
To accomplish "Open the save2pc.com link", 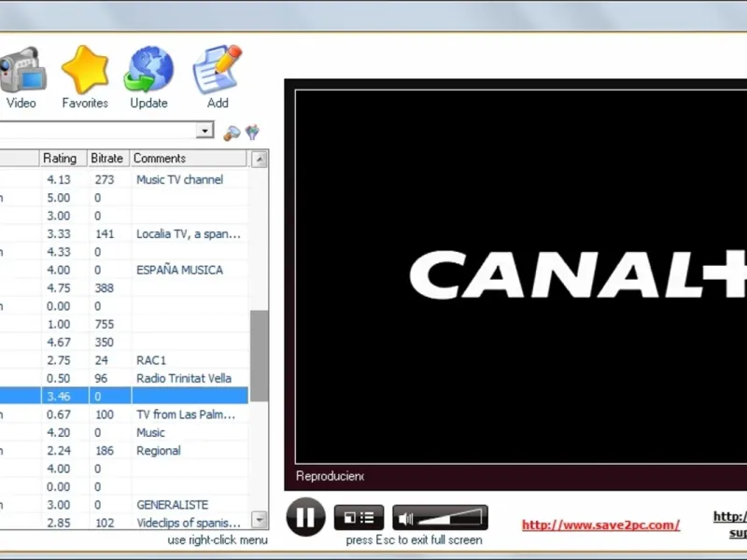I will 600,525.
